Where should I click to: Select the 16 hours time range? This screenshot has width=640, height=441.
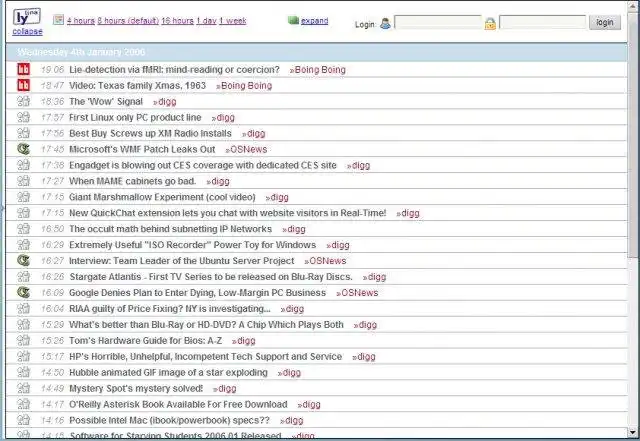(178, 20)
